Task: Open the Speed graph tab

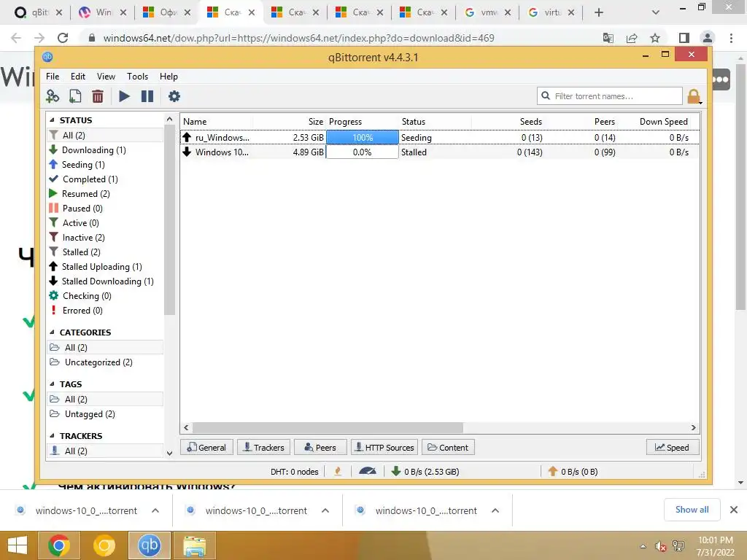Action: coord(673,447)
